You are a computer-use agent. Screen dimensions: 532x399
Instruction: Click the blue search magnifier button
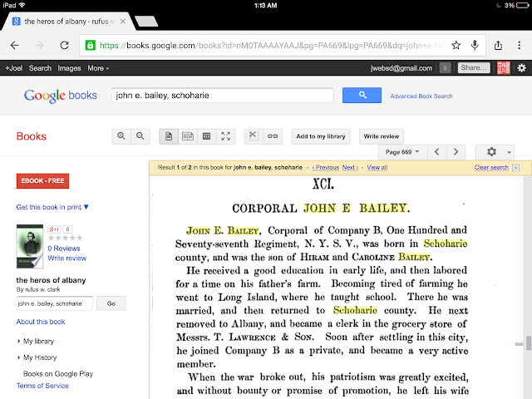[362, 95]
